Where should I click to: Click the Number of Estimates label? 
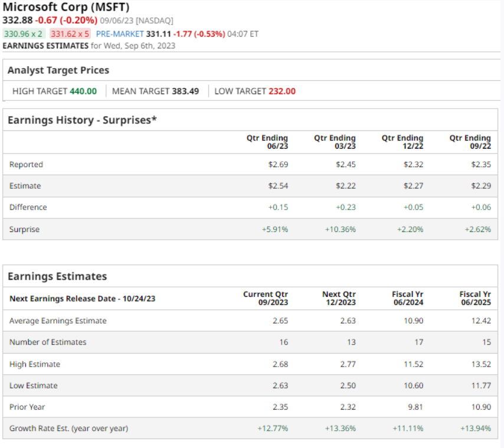click(x=48, y=342)
